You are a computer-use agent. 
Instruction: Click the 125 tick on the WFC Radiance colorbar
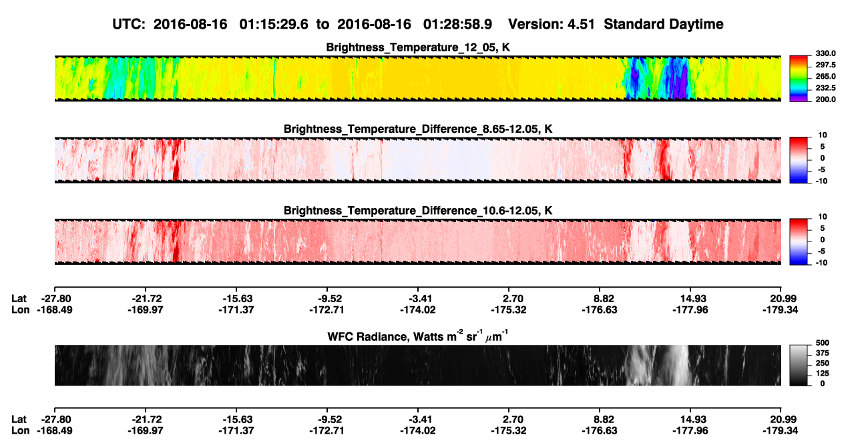[x=822, y=374]
